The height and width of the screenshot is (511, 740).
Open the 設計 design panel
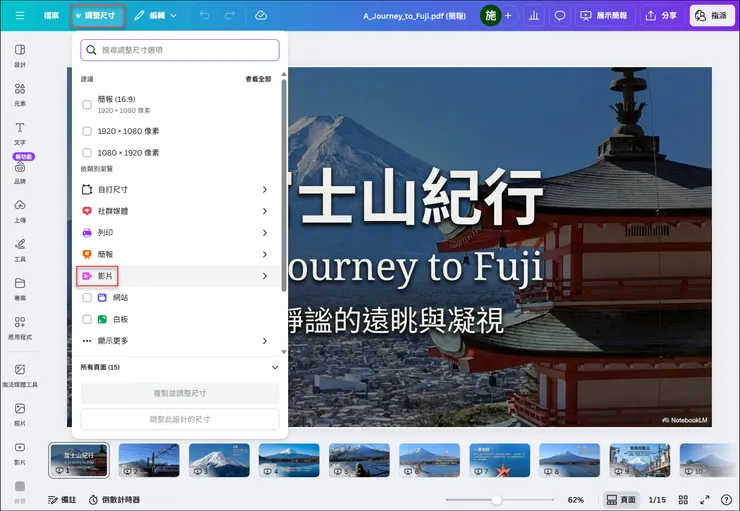coord(20,55)
